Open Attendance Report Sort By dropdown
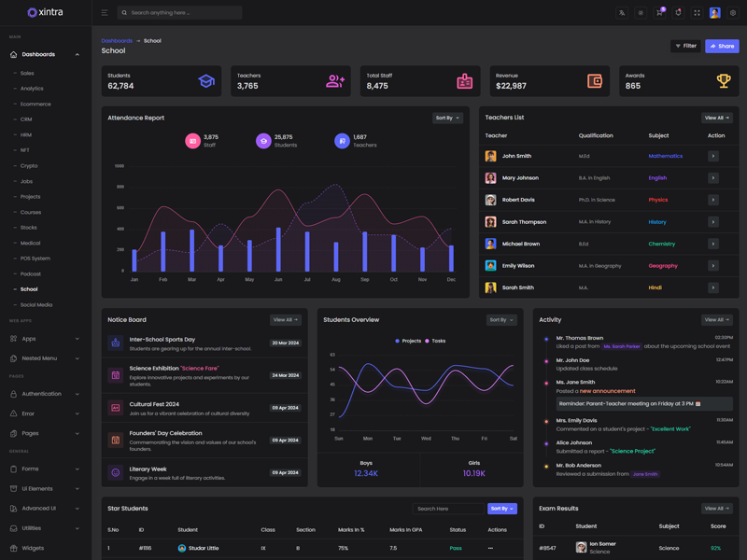 coord(447,119)
